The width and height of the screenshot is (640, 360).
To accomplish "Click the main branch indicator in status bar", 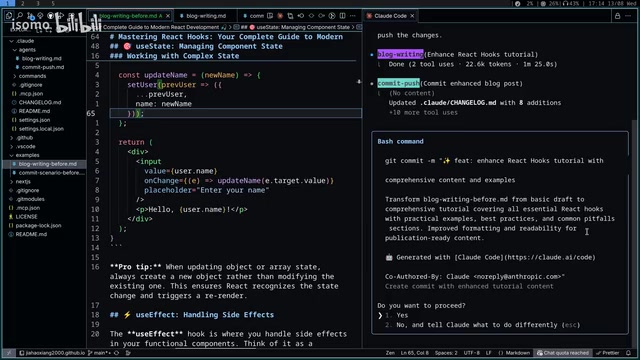I will click(100, 353).
